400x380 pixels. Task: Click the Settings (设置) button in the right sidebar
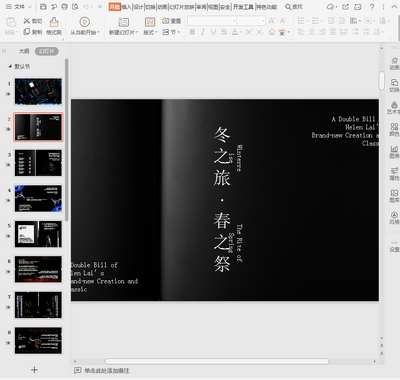[x=394, y=247]
